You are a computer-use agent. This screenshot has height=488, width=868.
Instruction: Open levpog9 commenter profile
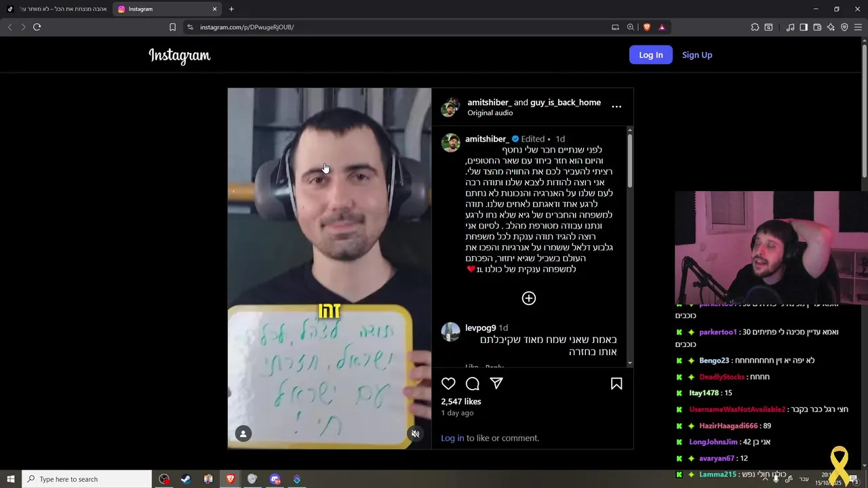coord(480,327)
